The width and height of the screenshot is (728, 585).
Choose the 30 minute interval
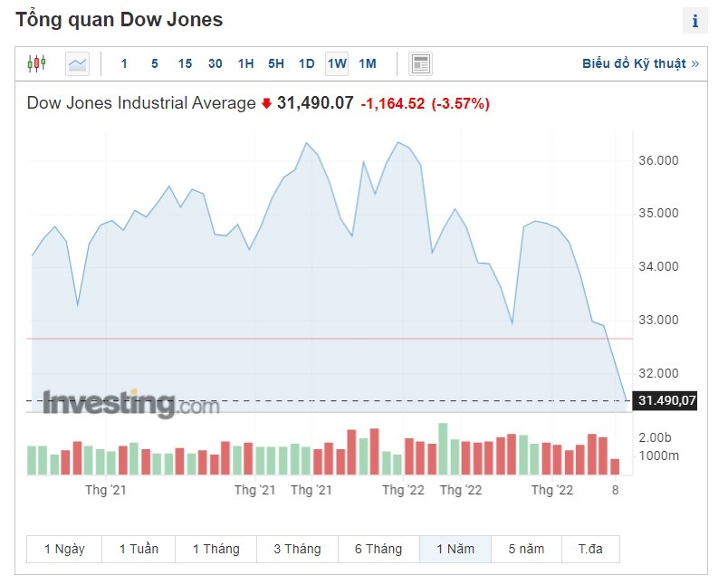[215, 63]
